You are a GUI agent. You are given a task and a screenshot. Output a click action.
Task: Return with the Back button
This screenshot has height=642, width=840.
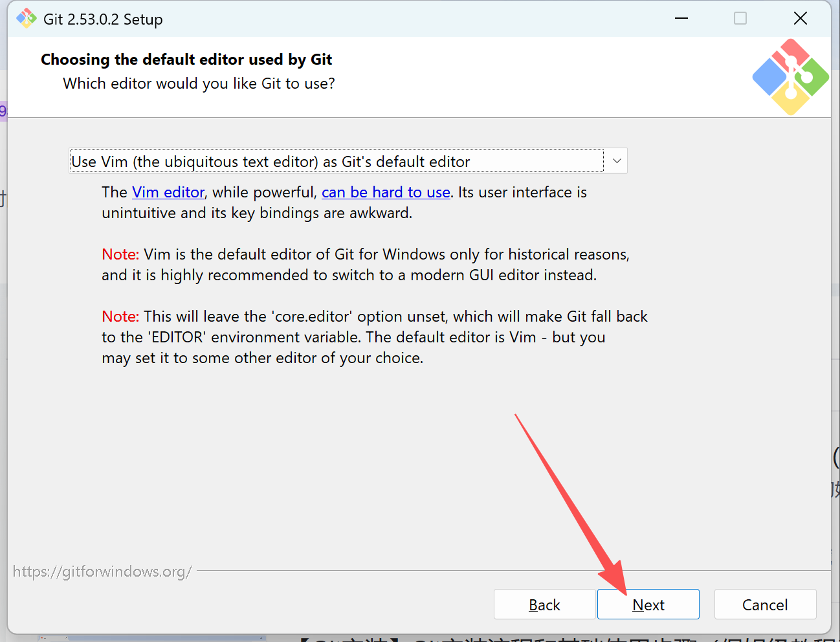point(544,604)
